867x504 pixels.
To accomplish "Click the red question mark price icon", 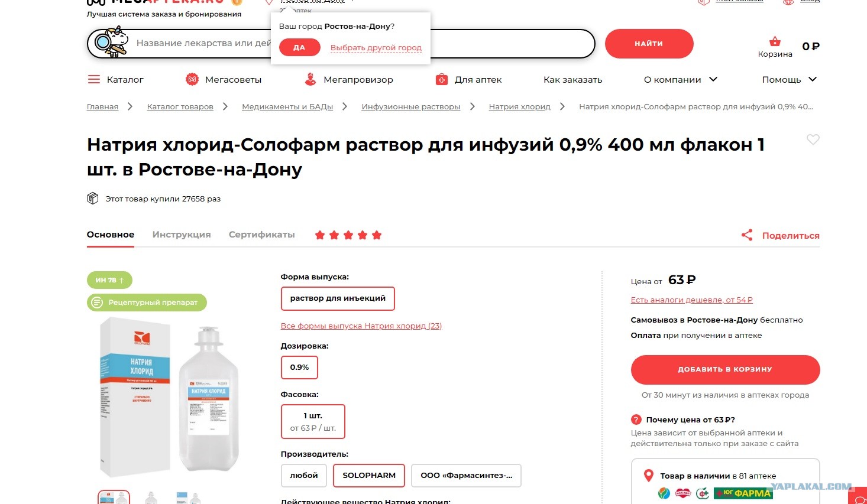I will 636,420.
